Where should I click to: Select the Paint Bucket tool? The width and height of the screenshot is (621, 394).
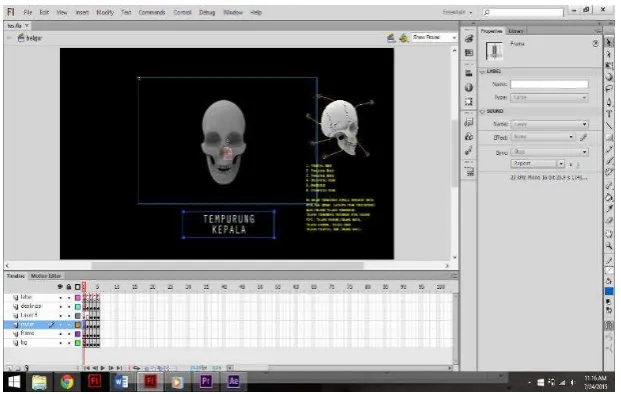609,197
